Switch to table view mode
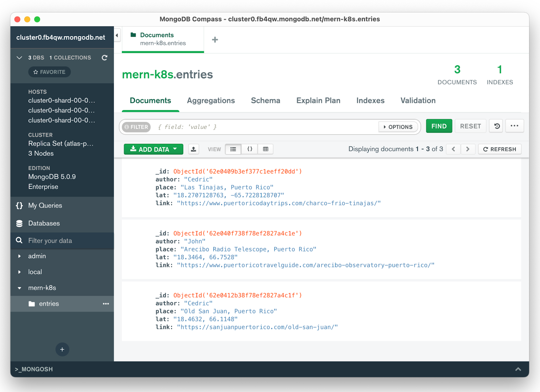 [x=265, y=149]
